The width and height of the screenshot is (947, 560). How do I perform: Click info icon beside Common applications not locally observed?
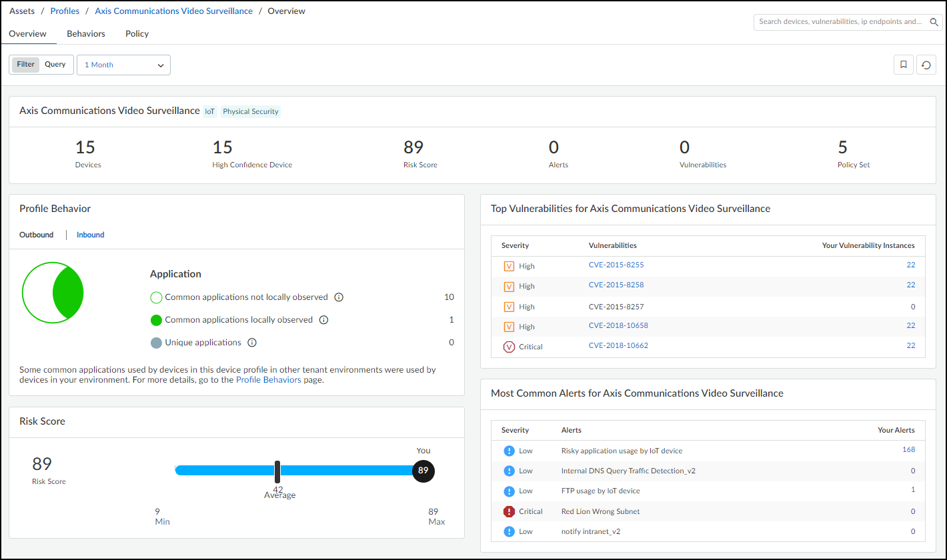tap(339, 297)
